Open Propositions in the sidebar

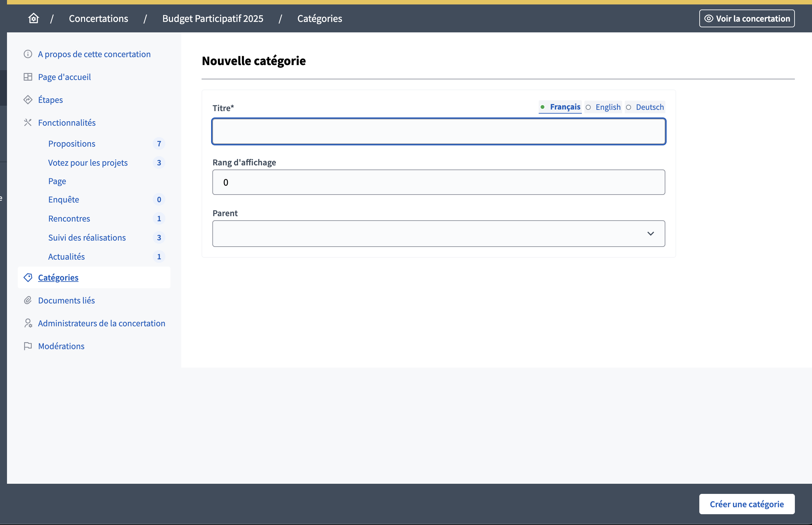72,143
